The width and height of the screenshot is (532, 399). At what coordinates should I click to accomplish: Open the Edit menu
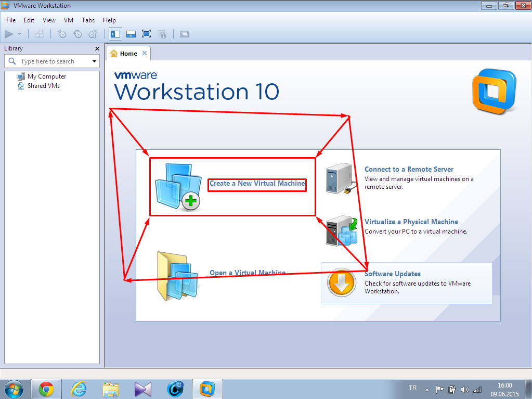pyautogui.click(x=29, y=20)
